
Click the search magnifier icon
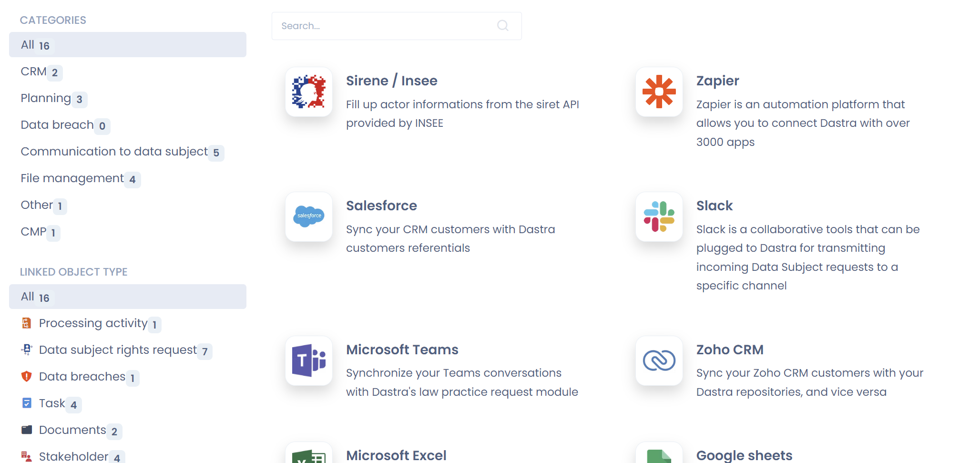coord(503,25)
